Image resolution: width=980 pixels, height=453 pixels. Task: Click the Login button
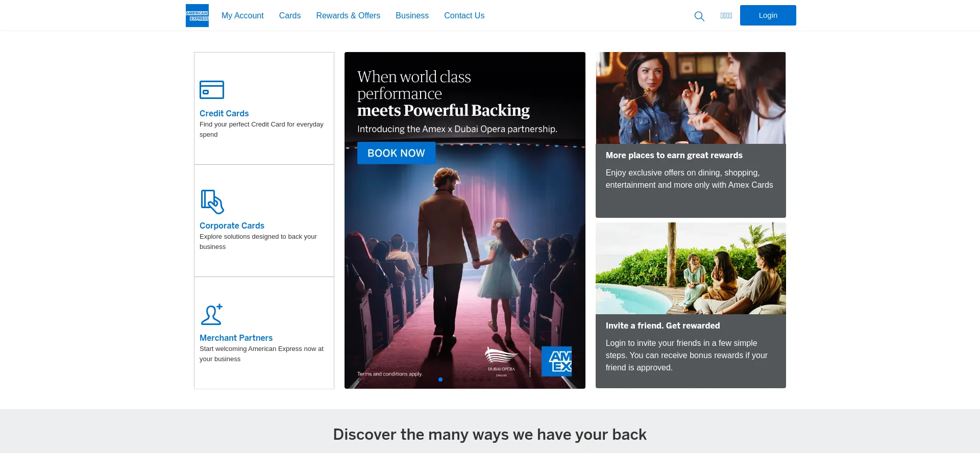pyautogui.click(x=768, y=15)
